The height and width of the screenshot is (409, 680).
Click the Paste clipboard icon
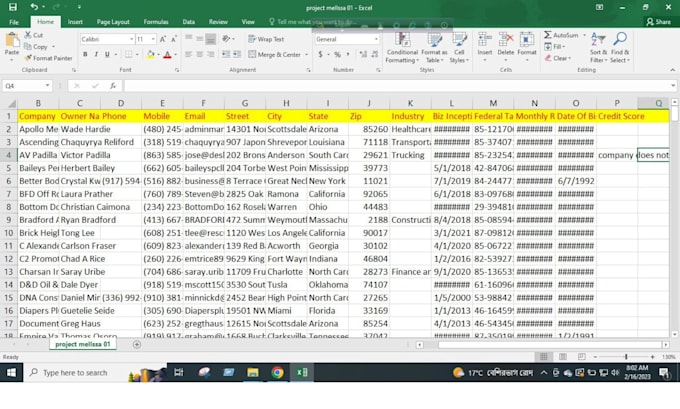pos(12,41)
